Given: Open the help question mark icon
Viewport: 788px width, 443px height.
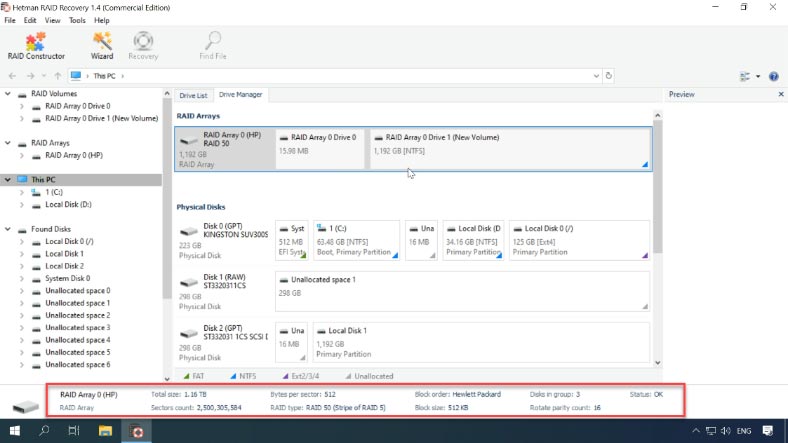Looking at the screenshot, I should pyautogui.click(x=773, y=76).
